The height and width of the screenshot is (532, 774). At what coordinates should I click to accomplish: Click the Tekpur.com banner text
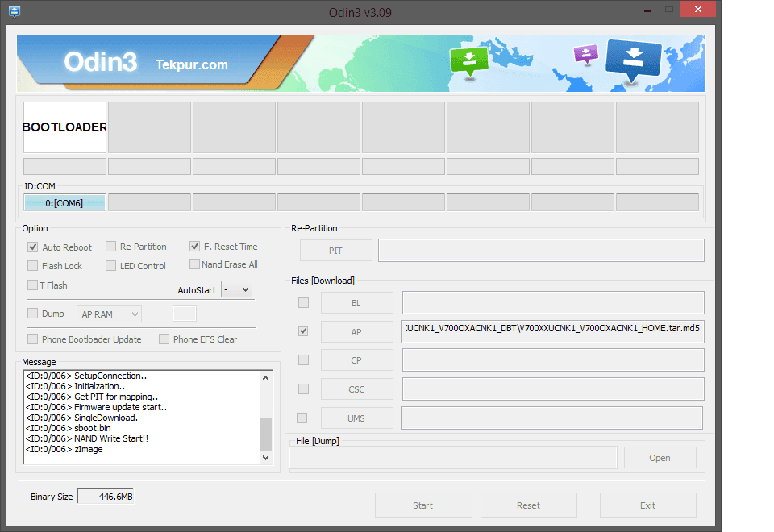[x=192, y=64]
